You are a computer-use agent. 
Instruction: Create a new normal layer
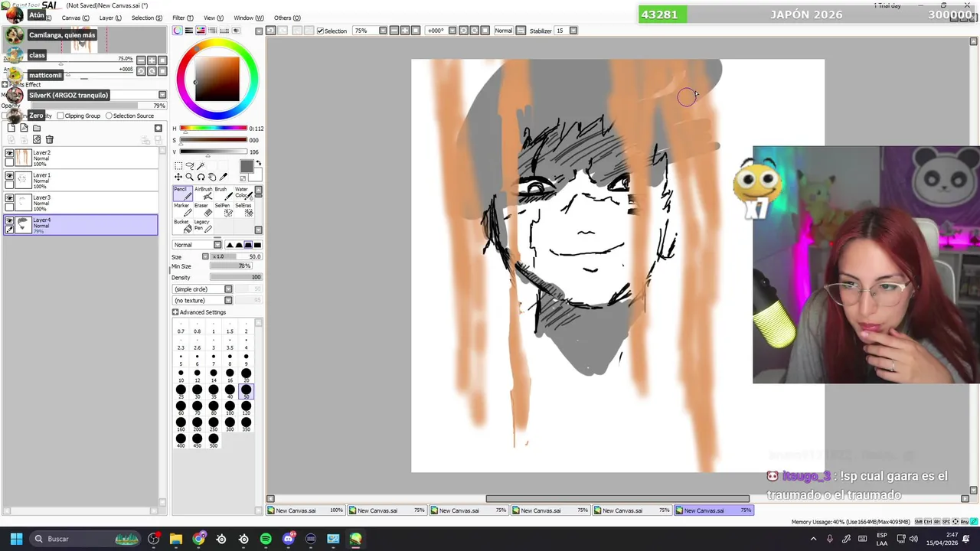(x=11, y=128)
